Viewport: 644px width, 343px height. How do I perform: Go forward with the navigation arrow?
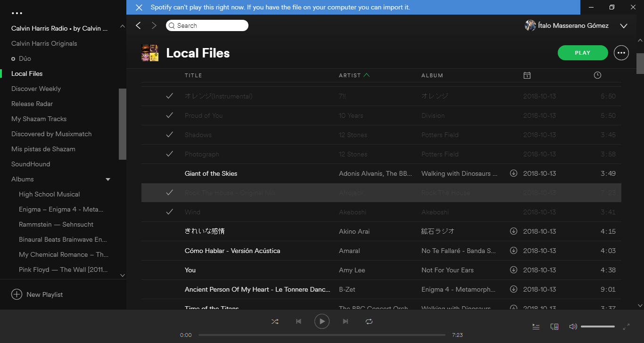coord(154,25)
